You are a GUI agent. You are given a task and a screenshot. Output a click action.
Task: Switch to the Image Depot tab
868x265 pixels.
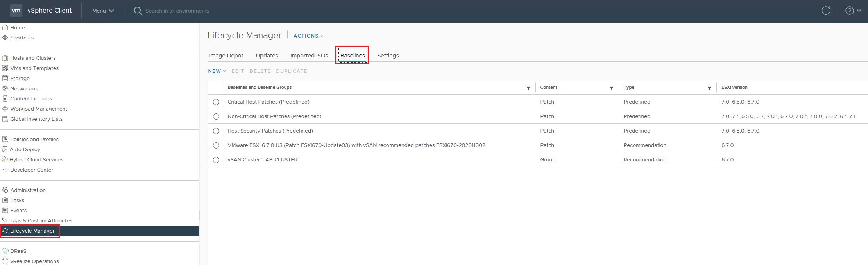point(226,56)
